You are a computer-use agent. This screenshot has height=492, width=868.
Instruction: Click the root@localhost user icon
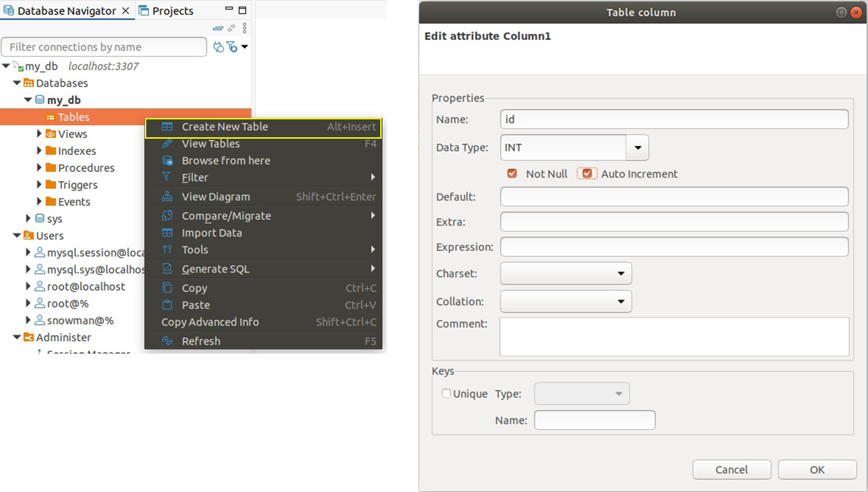click(40, 286)
